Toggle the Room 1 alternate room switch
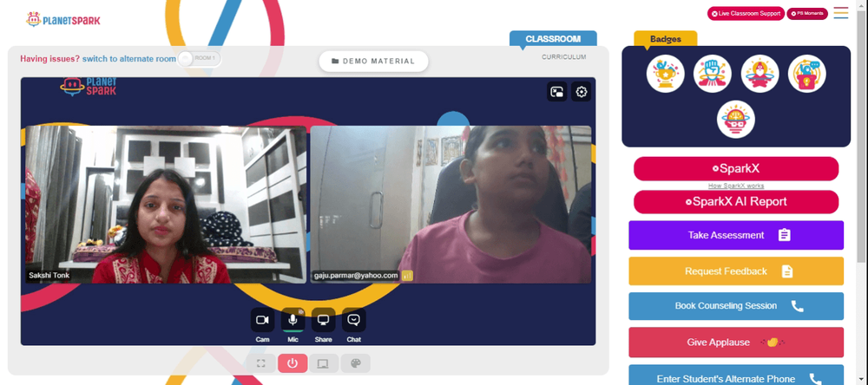 pos(200,58)
